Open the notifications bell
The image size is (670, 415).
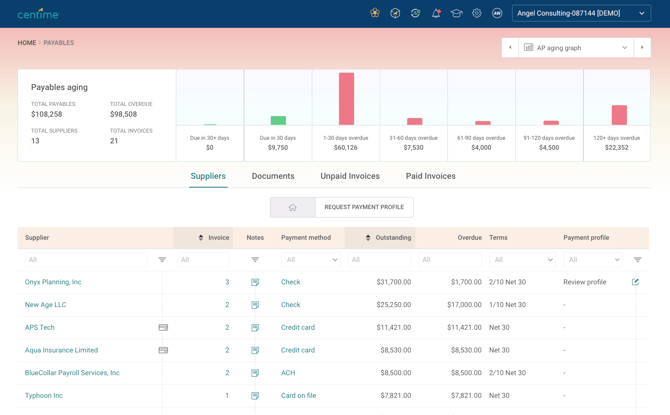tap(436, 13)
